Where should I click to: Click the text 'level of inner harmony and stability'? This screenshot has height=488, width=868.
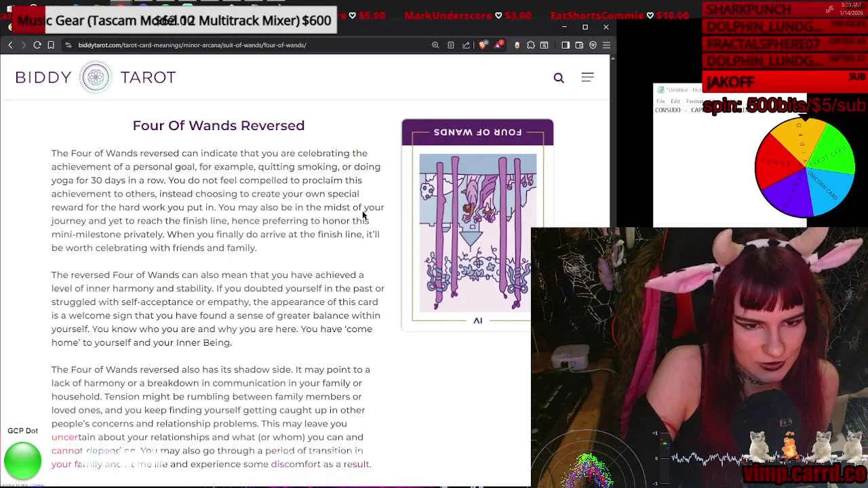pos(132,288)
